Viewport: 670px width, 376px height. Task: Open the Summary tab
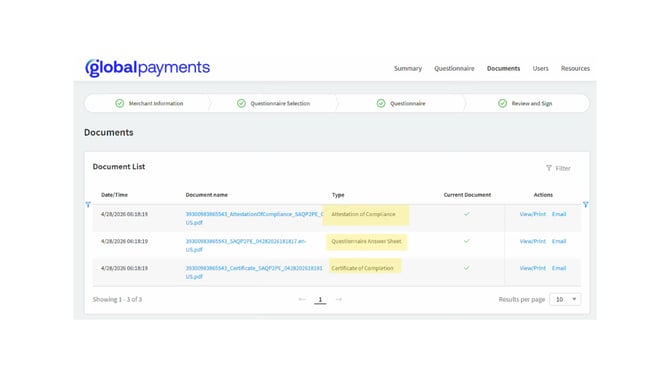coord(408,68)
